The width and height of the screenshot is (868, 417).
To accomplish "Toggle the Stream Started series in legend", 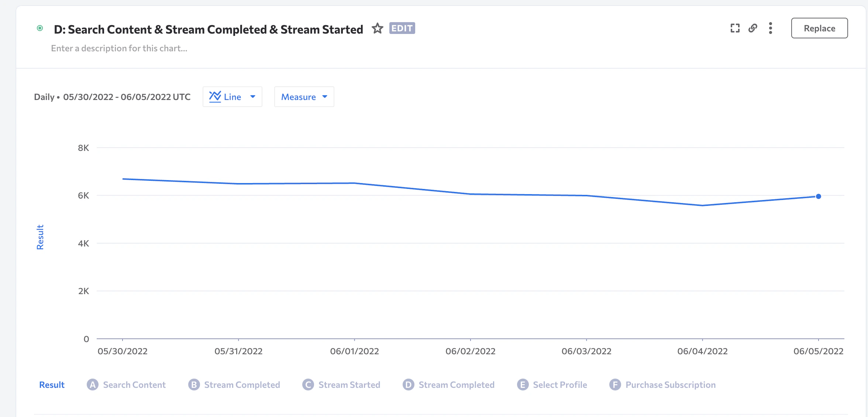I will (349, 385).
